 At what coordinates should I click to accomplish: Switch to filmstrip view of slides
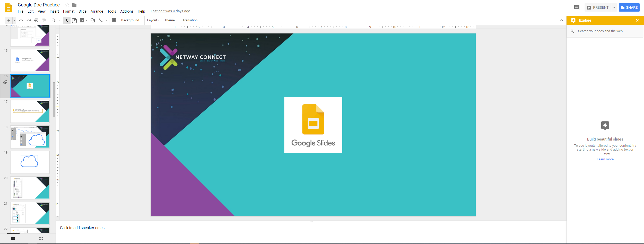tap(13, 239)
